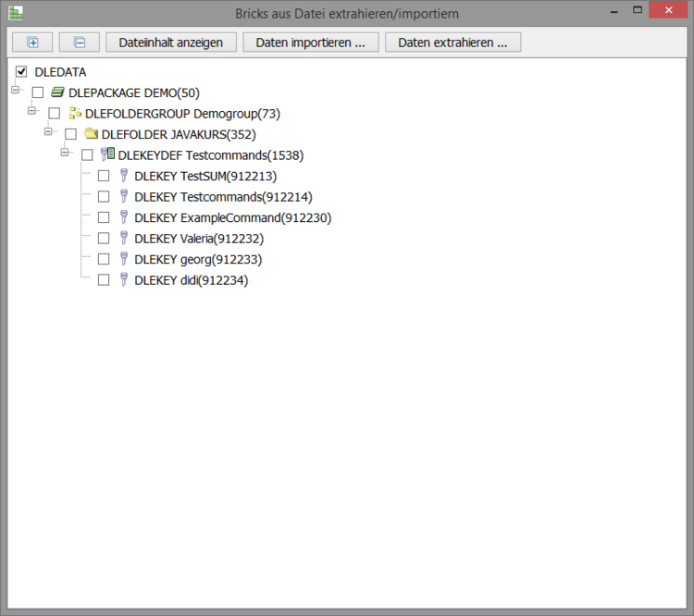
Task: Select the DLEKEY Testcommands(912214) tree entry
Action: tap(222, 197)
